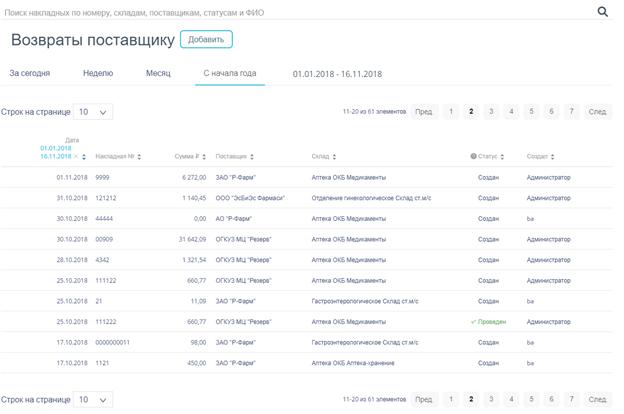This screenshot has width=624, height=414.
Task: Select invoice number 00909 cell
Action: [104, 240]
